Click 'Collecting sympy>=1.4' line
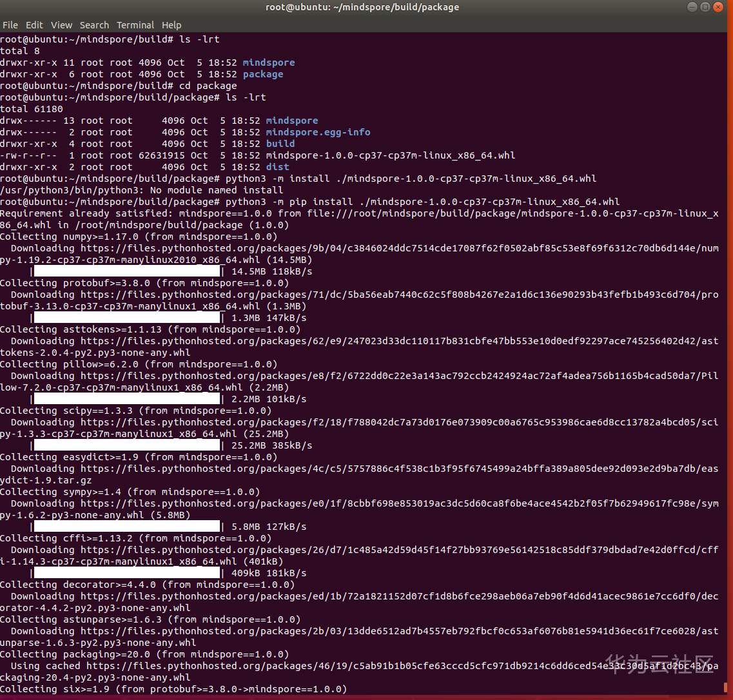Viewport: 733px width, 700px height. tap(130, 492)
